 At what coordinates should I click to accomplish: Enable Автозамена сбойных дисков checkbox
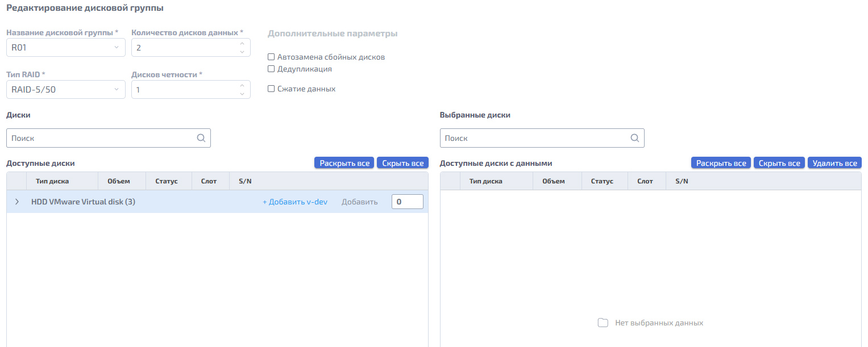coord(271,57)
